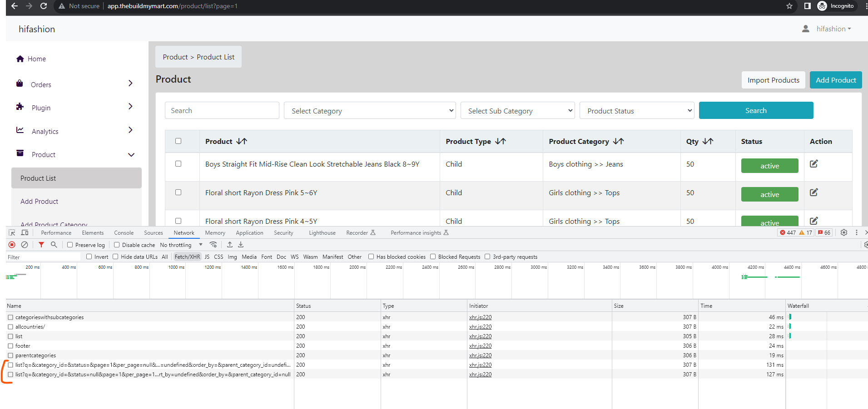Open the Product Status dropdown

(x=637, y=111)
